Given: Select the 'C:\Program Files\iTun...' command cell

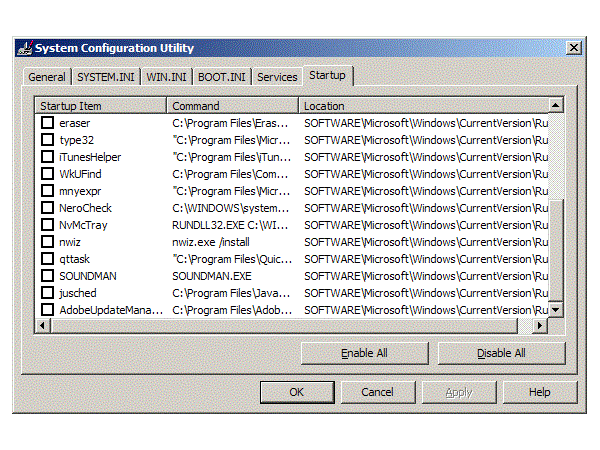Looking at the screenshot, I should (x=233, y=157).
